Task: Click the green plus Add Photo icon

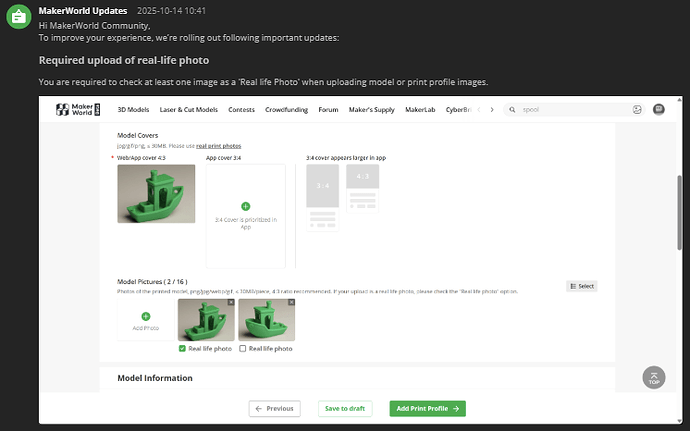Action: [x=146, y=316]
